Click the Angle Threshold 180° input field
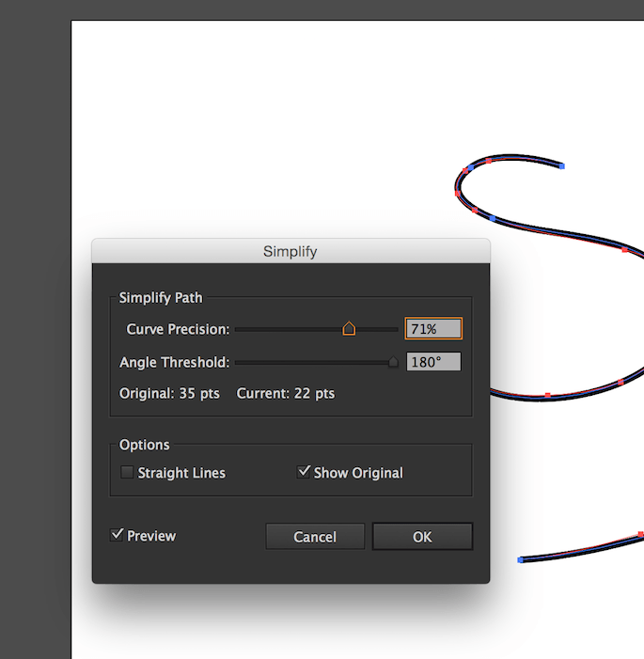 433,362
